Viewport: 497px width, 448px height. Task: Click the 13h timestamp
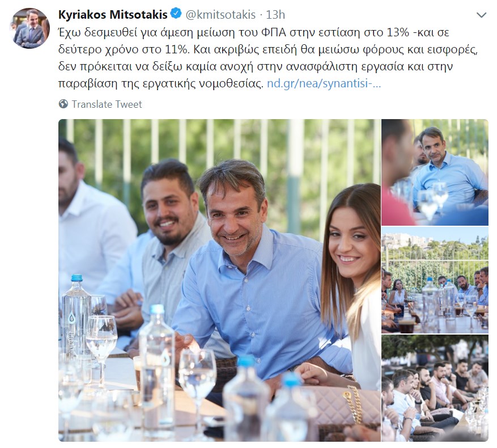(x=275, y=15)
